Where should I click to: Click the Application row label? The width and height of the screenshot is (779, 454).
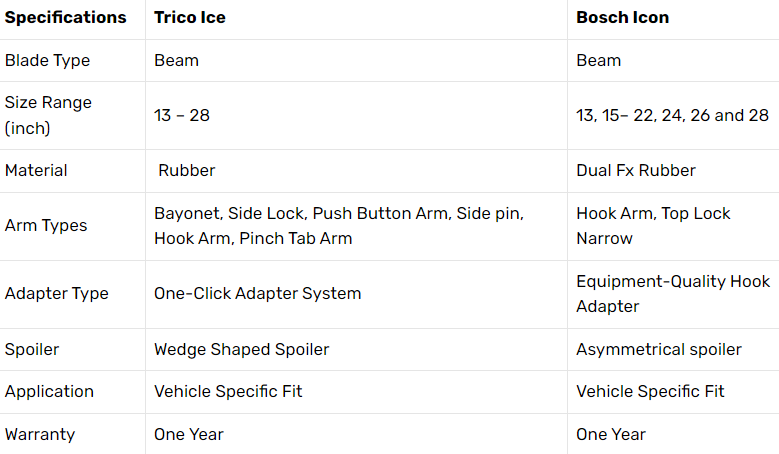(49, 391)
